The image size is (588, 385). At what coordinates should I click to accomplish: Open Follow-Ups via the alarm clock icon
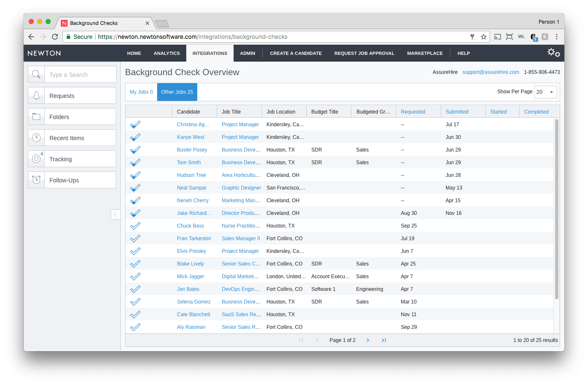(36, 180)
